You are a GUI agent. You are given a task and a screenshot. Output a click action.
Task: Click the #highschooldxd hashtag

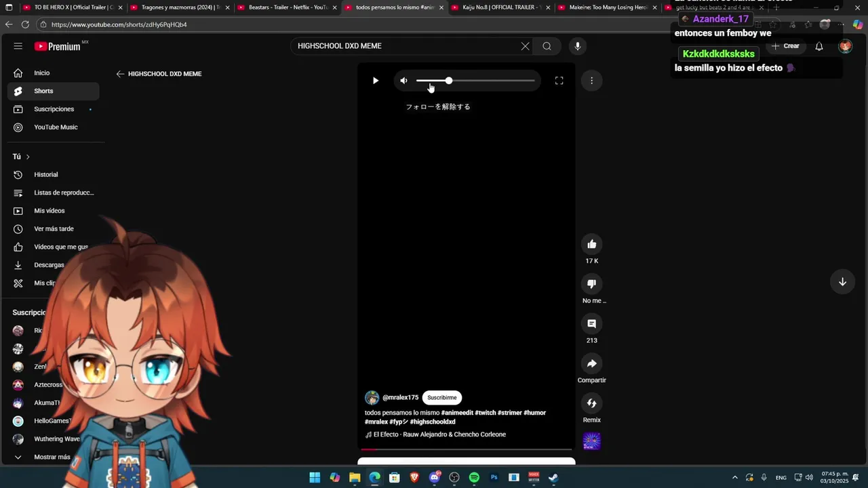[x=433, y=422]
